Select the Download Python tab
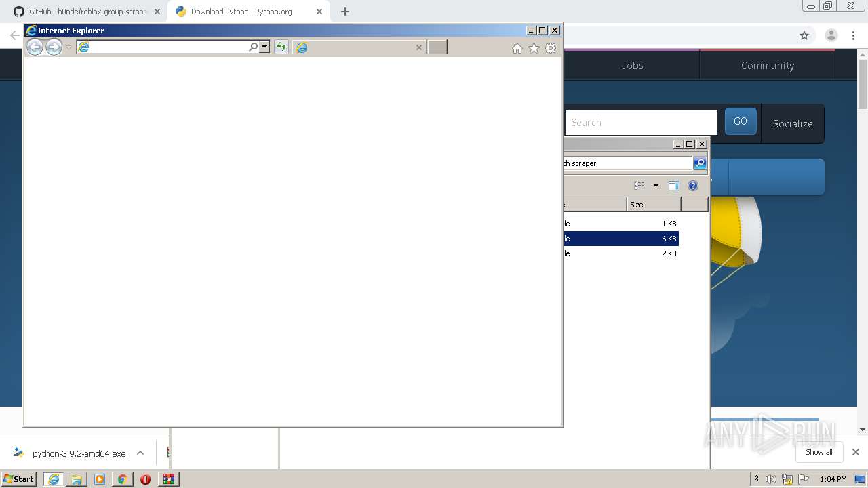The height and width of the screenshot is (488, 868). (x=248, y=12)
